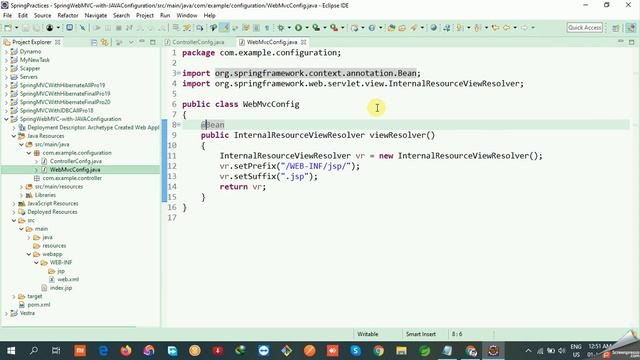Click the Last Edit Location icon
This screenshot has height=360, width=640.
coord(496,28)
